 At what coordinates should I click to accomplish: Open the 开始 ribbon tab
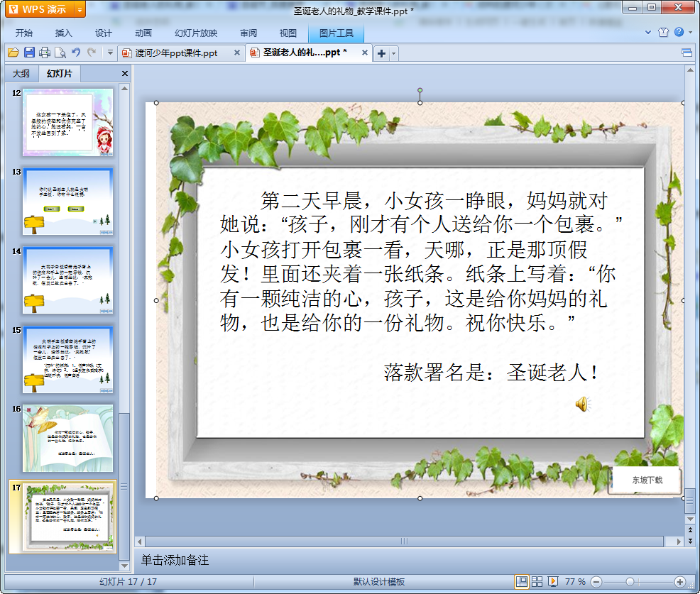pyautogui.click(x=23, y=33)
